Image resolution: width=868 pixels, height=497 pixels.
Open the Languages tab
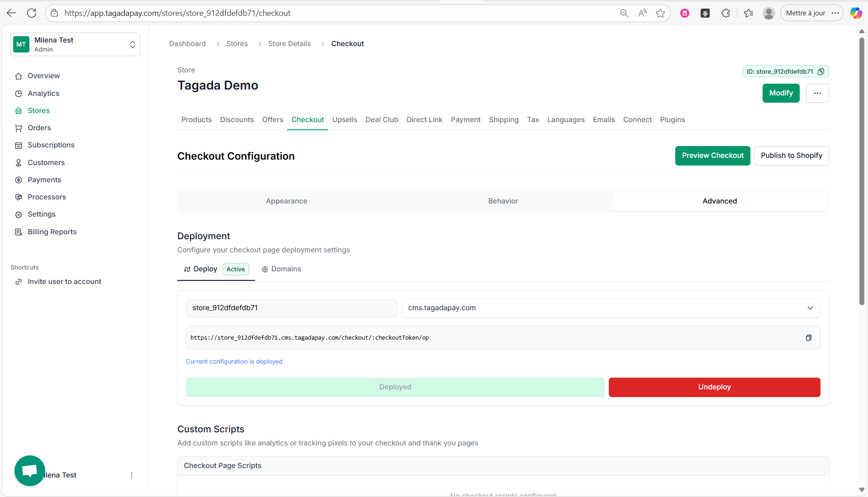[566, 120]
